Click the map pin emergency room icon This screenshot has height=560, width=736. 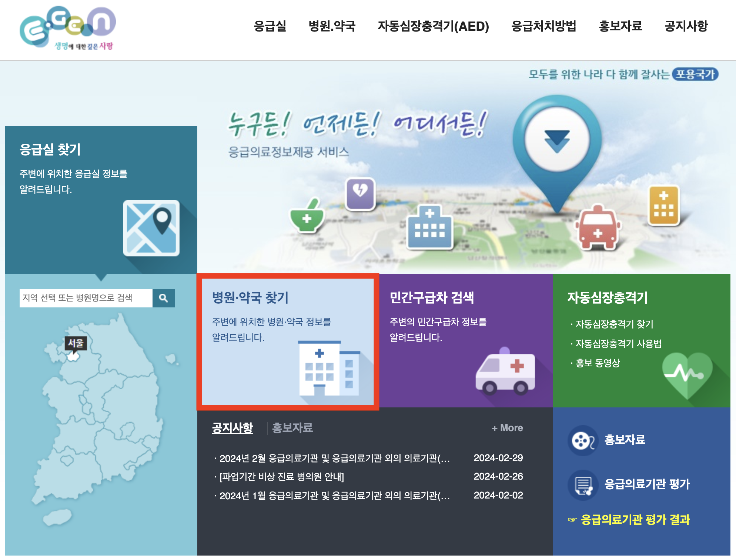click(151, 228)
